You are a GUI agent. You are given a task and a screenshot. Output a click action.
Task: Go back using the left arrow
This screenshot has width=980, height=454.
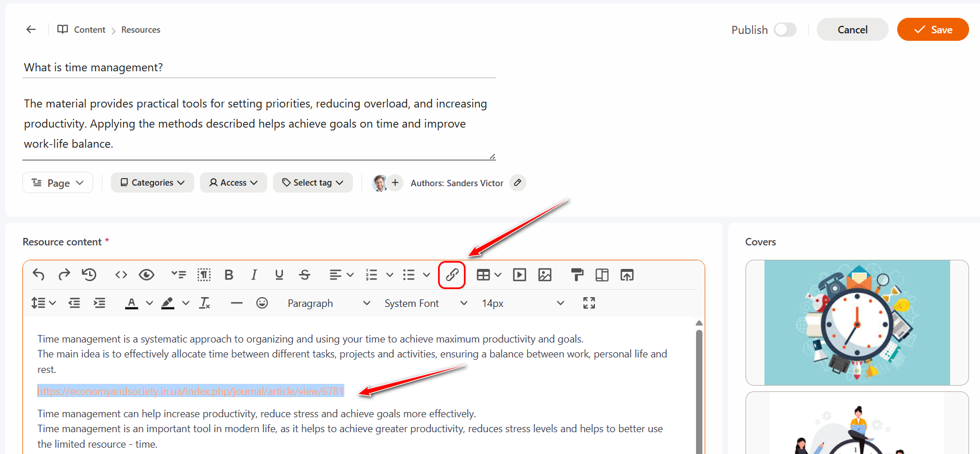point(31,29)
